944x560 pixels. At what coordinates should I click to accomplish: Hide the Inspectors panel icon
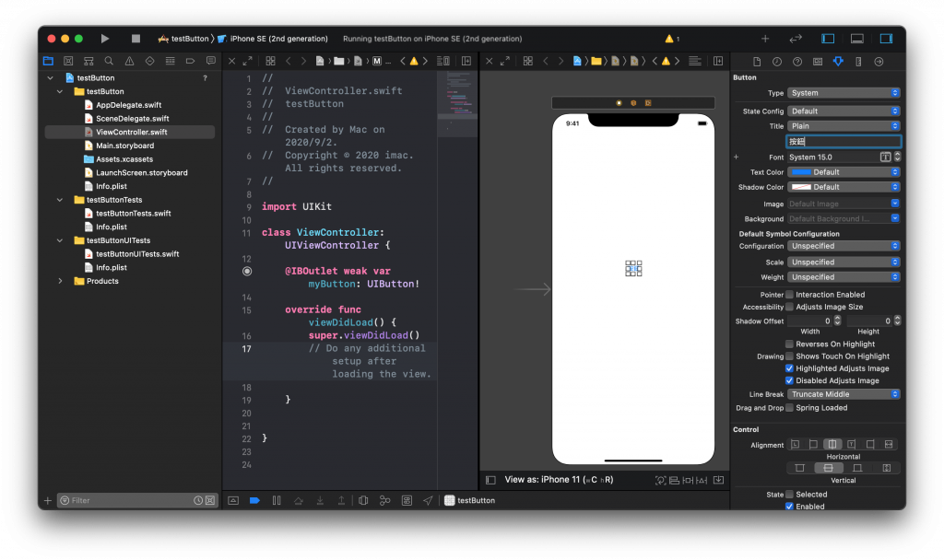coord(886,39)
